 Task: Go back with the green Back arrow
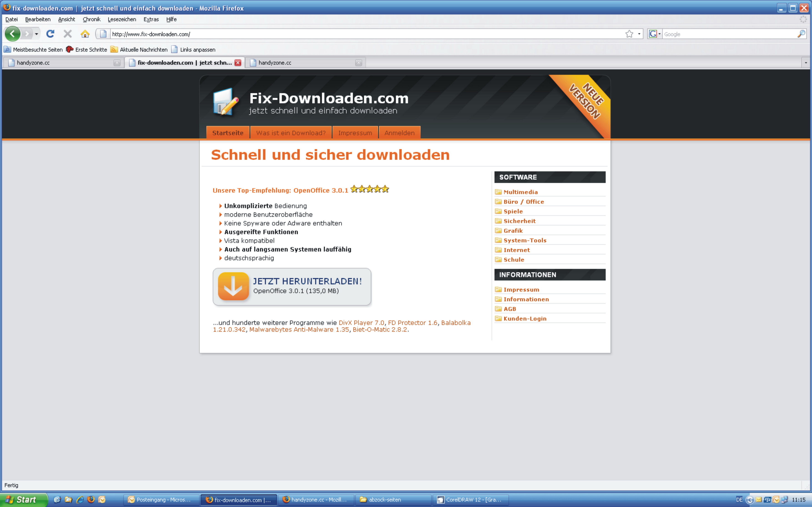13,34
